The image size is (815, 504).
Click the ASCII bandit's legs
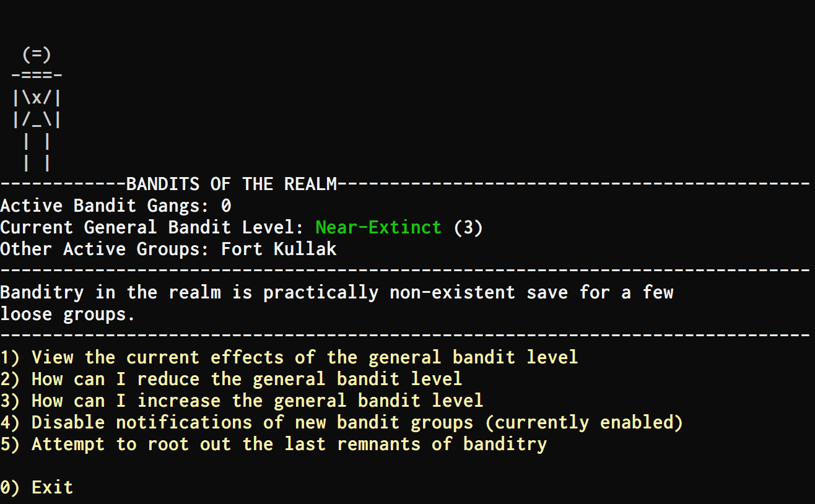click(x=37, y=152)
